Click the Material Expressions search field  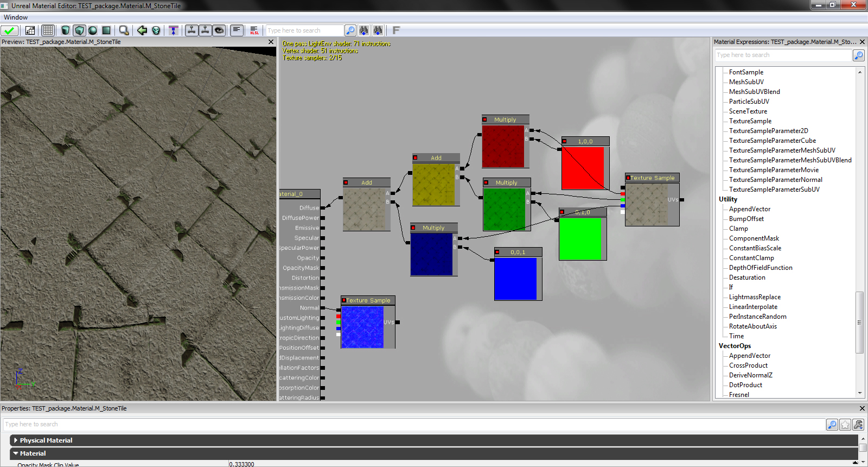click(x=783, y=55)
